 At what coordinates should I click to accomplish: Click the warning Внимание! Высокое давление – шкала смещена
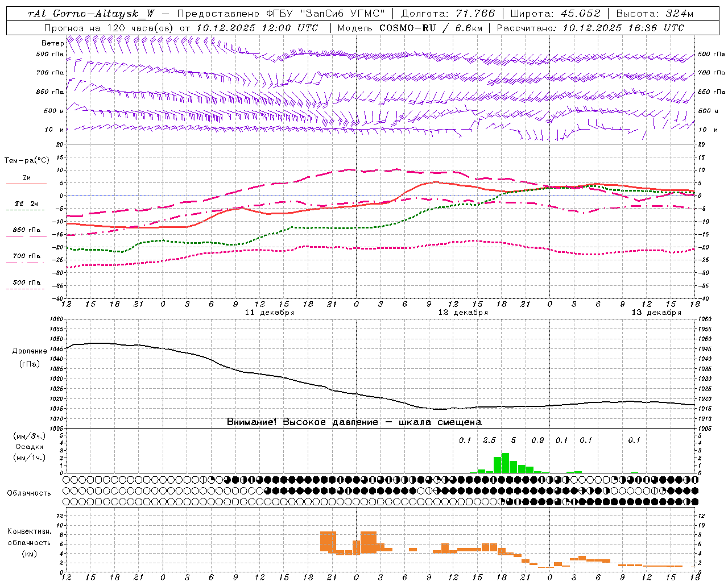coord(354,422)
